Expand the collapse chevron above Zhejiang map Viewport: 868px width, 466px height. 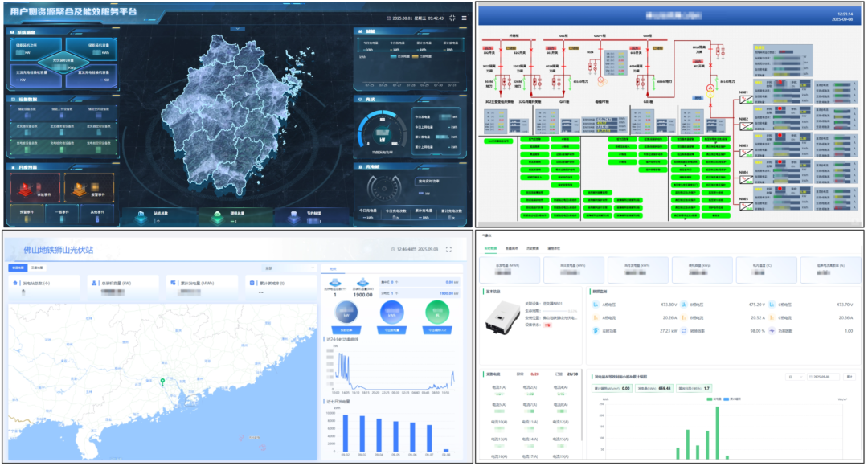pyautogui.click(x=237, y=29)
